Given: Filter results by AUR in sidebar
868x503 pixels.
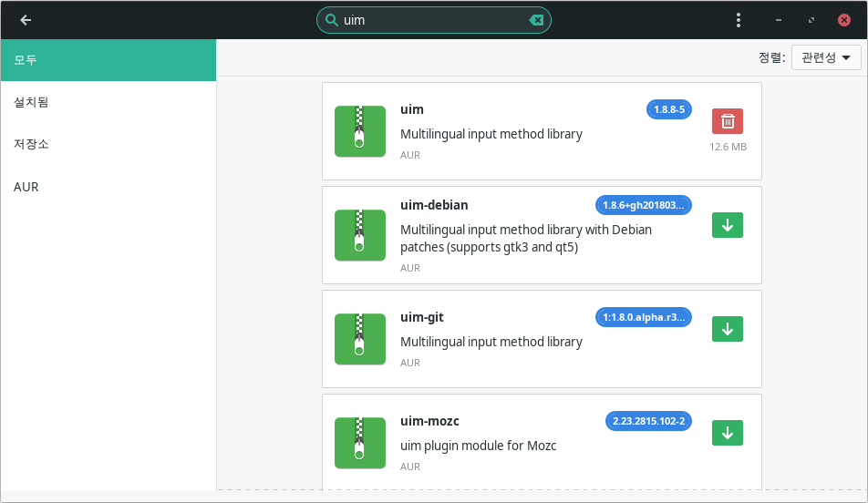Looking at the screenshot, I should tap(108, 187).
